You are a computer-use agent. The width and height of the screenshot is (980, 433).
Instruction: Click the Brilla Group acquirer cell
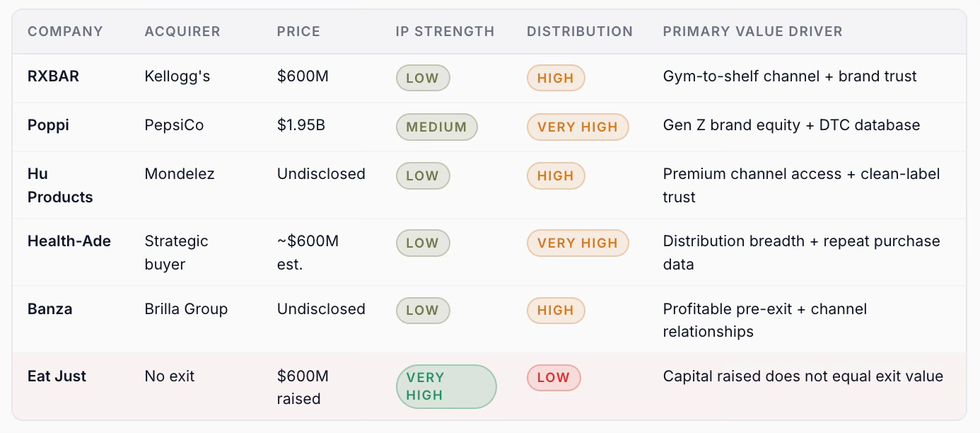tap(186, 309)
